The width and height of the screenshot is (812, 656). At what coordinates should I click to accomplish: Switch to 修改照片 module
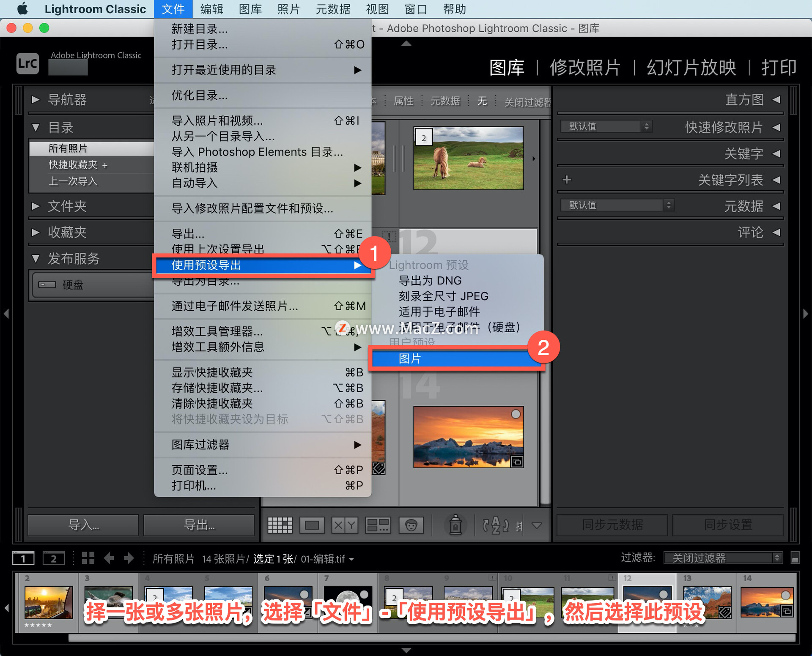pos(585,67)
